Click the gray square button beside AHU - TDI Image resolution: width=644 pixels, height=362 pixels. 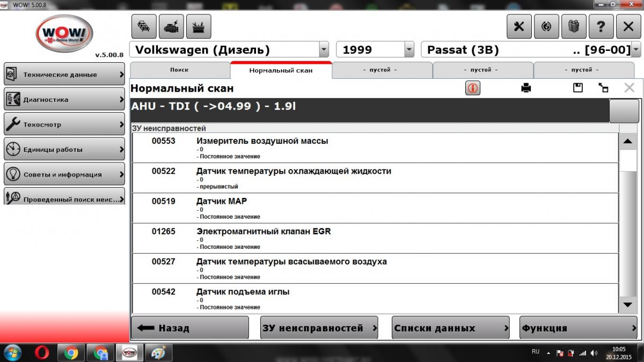coord(624,110)
